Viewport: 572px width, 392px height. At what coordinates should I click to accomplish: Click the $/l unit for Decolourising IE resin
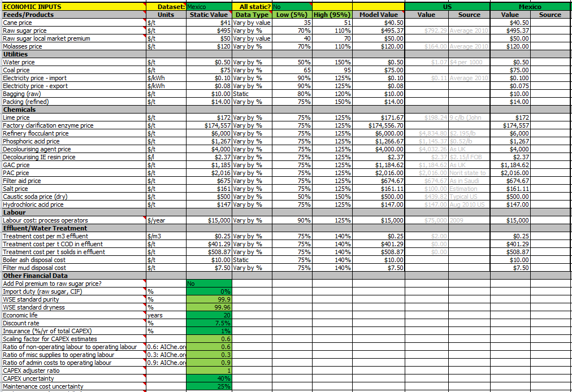click(166, 157)
